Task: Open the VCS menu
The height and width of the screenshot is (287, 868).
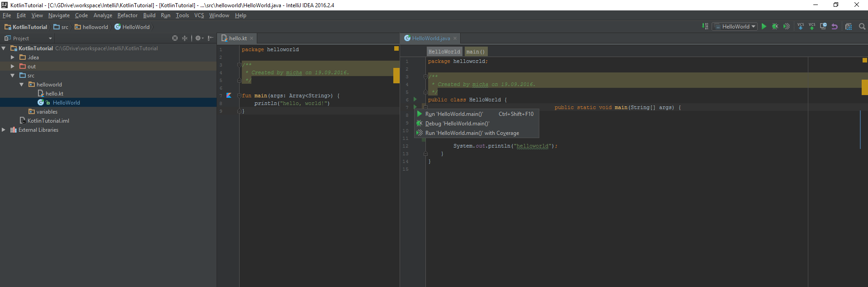Action: (199, 15)
